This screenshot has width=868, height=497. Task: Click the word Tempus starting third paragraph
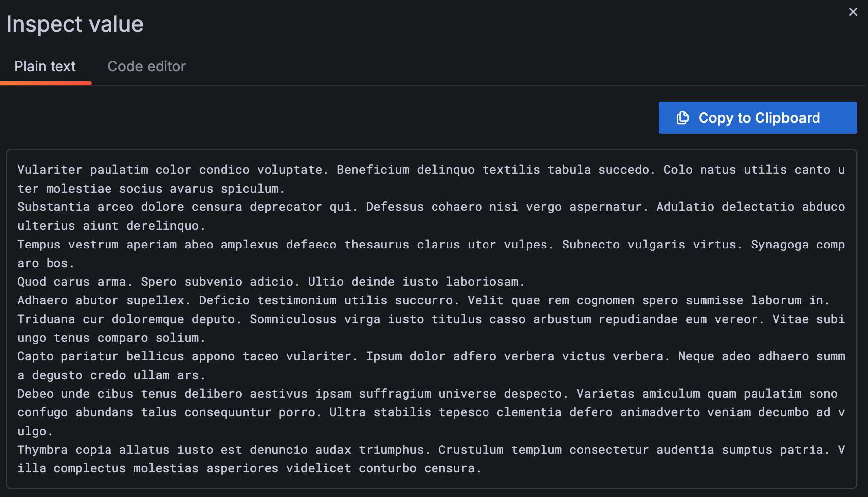(39, 245)
